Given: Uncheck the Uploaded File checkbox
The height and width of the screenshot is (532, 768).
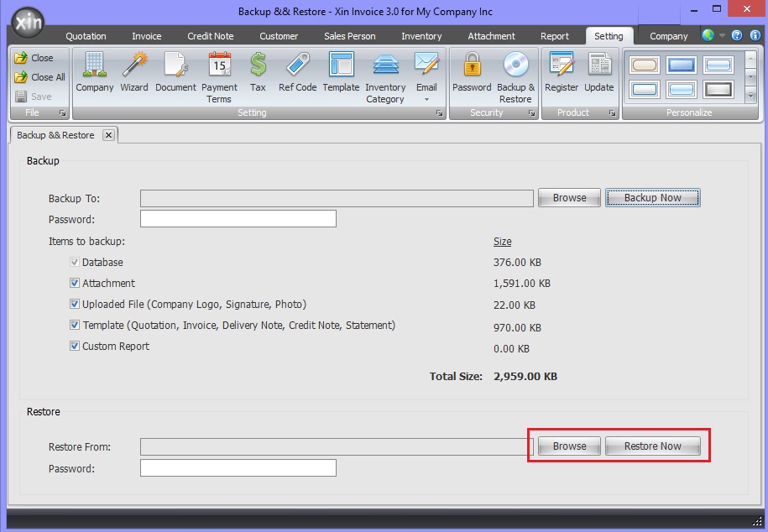Looking at the screenshot, I should click(75, 305).
